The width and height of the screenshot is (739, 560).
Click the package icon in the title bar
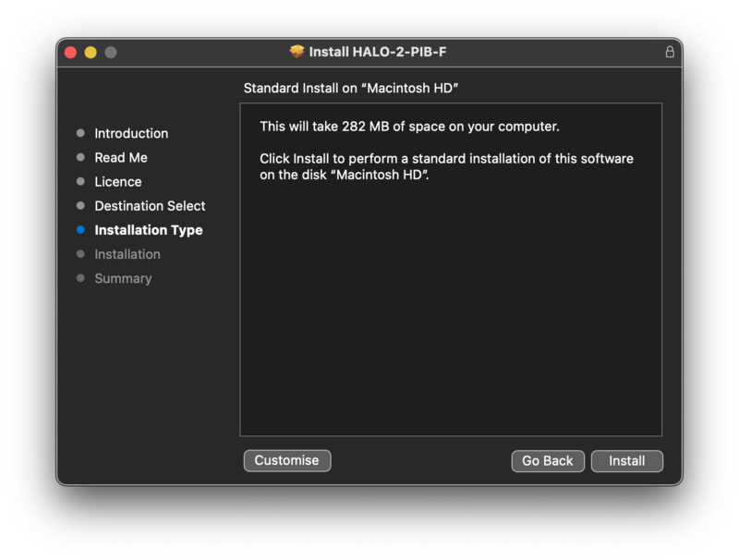(297, 52)
